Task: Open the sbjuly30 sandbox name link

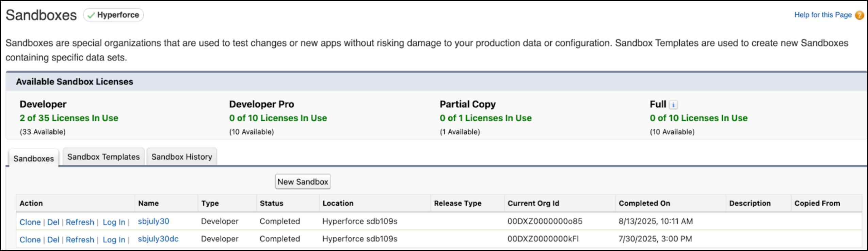Action: (154, 221)
